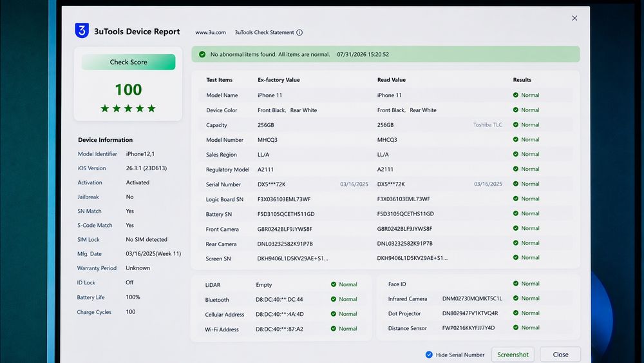644x363 pixels.
Task: Click the Normal check icon for Cellular Address
Action: [x=334, y=313]
